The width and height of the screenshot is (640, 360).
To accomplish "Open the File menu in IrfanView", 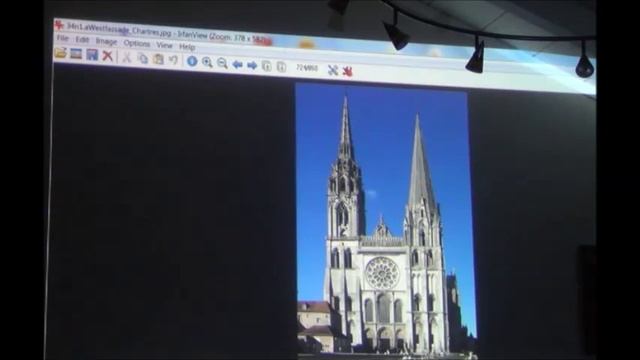I will 62,38.
